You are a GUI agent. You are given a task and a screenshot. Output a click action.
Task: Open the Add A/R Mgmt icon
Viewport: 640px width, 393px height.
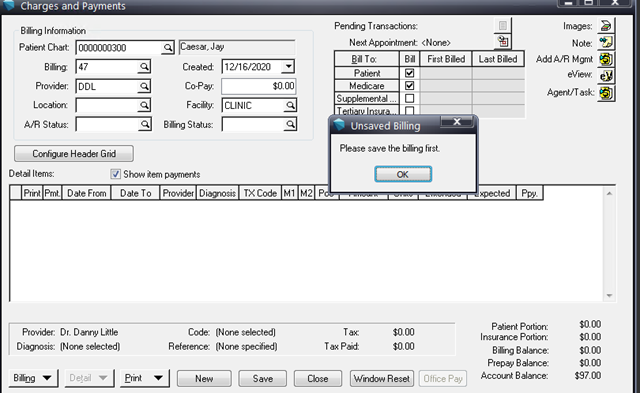coord(606,59)
